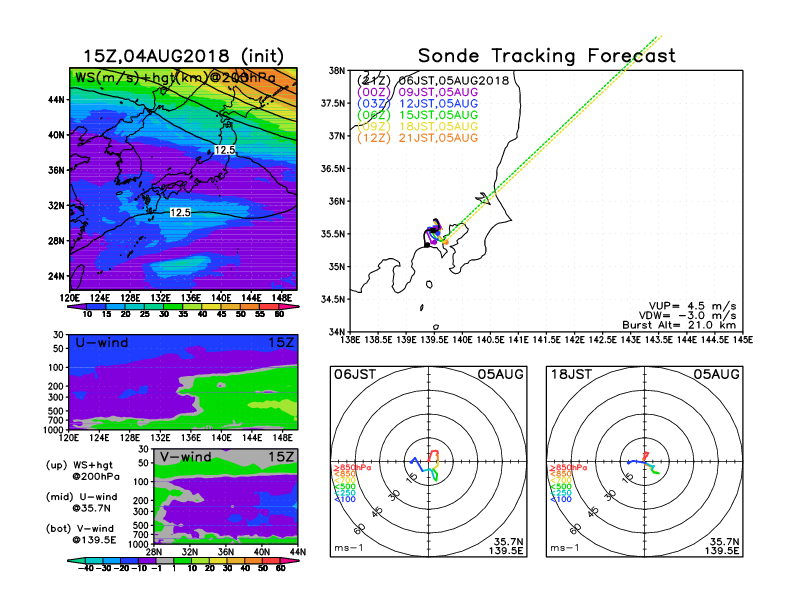Click the green 30–35 swatch on wind speed bar
792x612 pixels.
174,307
